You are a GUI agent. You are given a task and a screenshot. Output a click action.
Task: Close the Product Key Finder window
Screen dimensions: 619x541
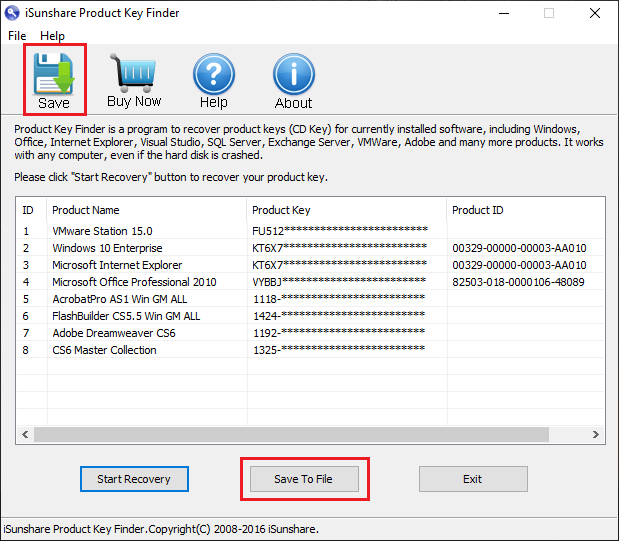595,13
